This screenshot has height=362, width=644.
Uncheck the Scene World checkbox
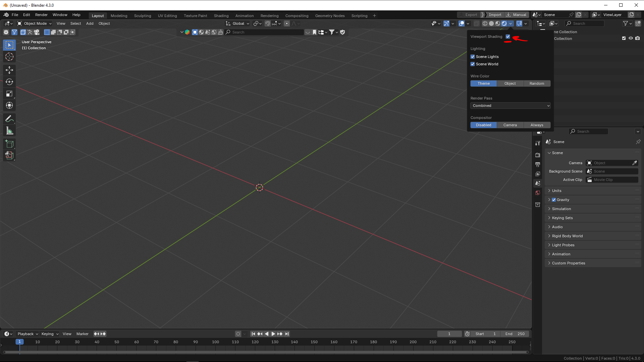point(473,64)
